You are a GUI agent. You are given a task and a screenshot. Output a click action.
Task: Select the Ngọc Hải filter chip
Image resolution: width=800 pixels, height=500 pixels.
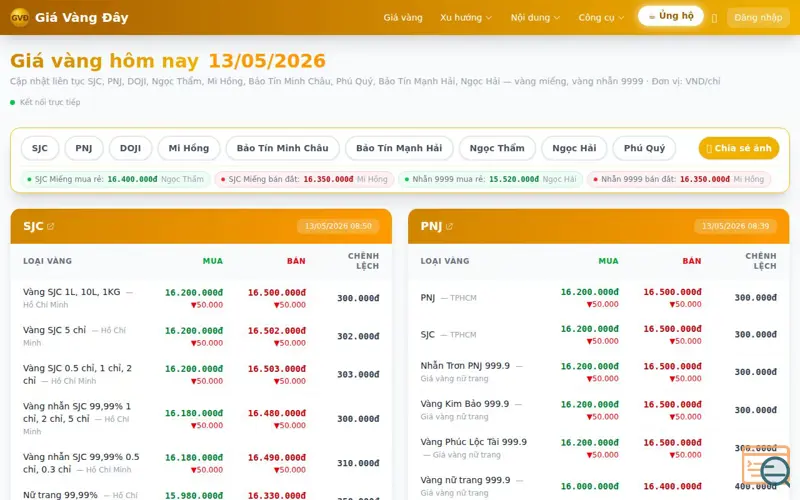click(x=574, y=148)
